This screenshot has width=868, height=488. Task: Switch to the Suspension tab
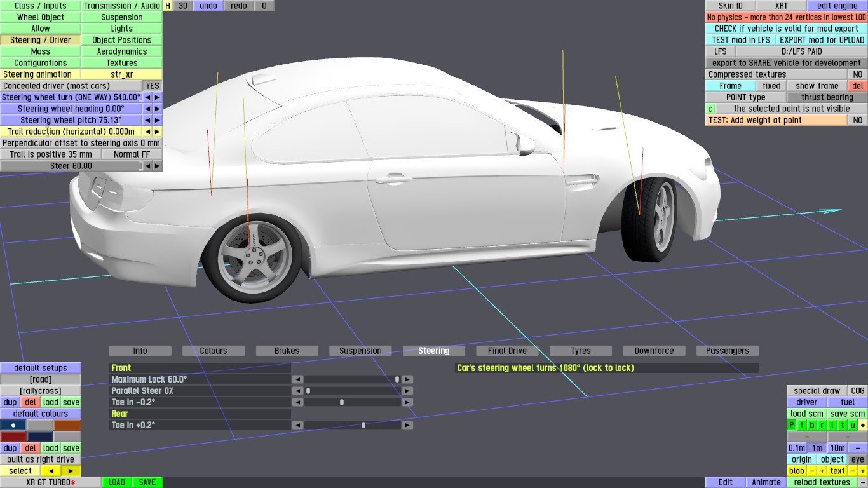360,351
